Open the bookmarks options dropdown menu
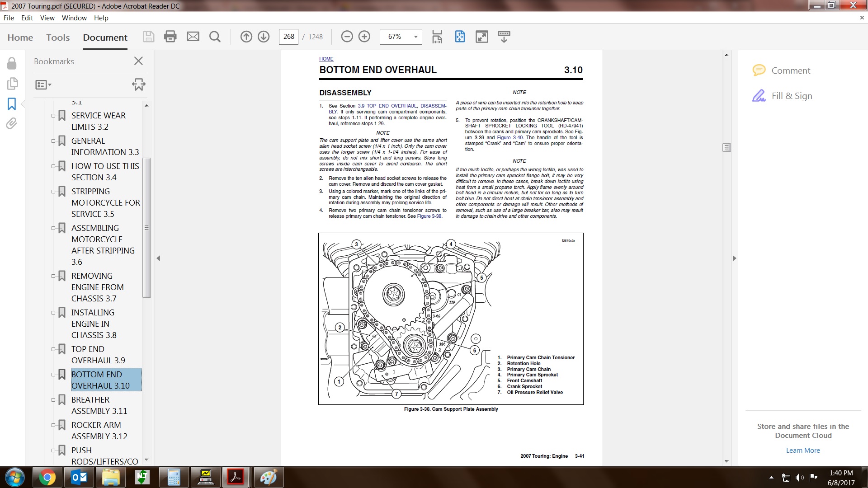 [x=43, y=84]
